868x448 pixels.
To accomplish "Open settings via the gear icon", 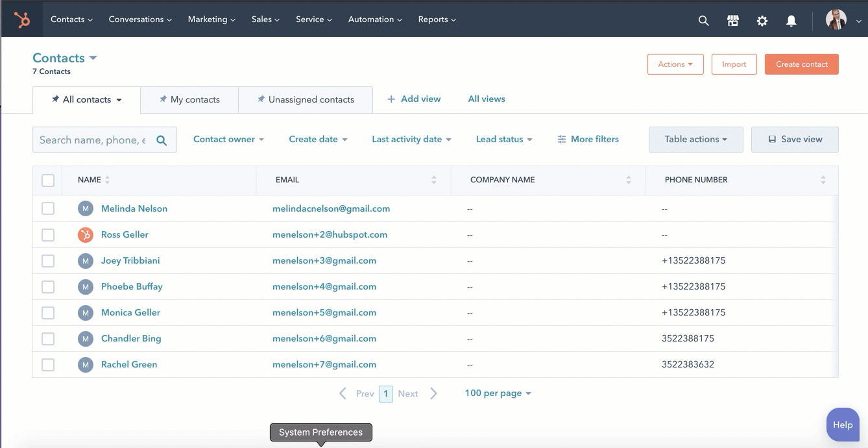I will coord(762,21).
